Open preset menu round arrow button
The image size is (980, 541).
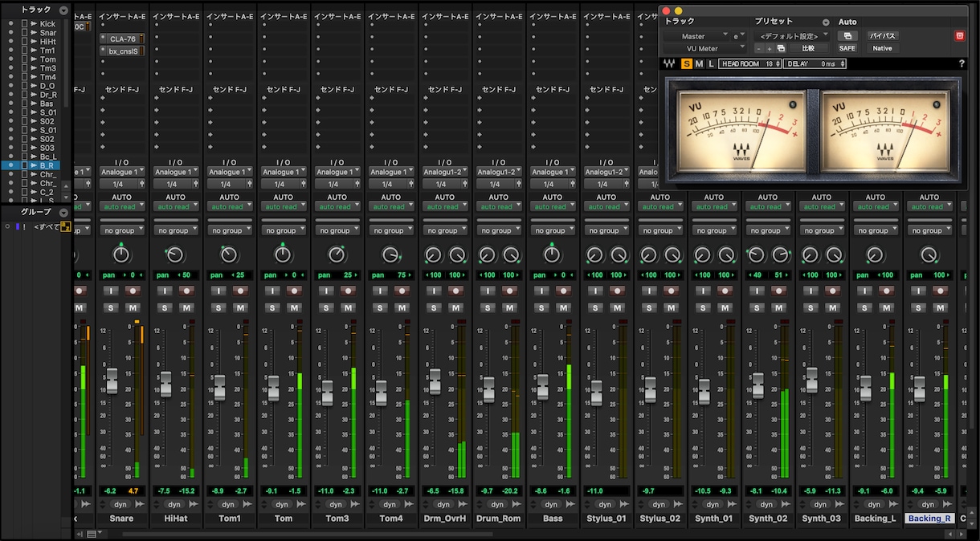[x=825, y=22]
